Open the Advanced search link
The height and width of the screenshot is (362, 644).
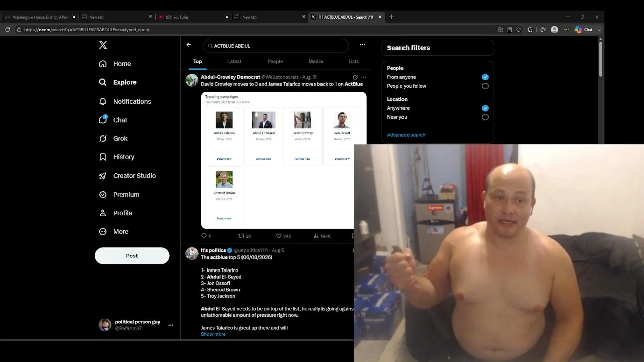(406, 135)
